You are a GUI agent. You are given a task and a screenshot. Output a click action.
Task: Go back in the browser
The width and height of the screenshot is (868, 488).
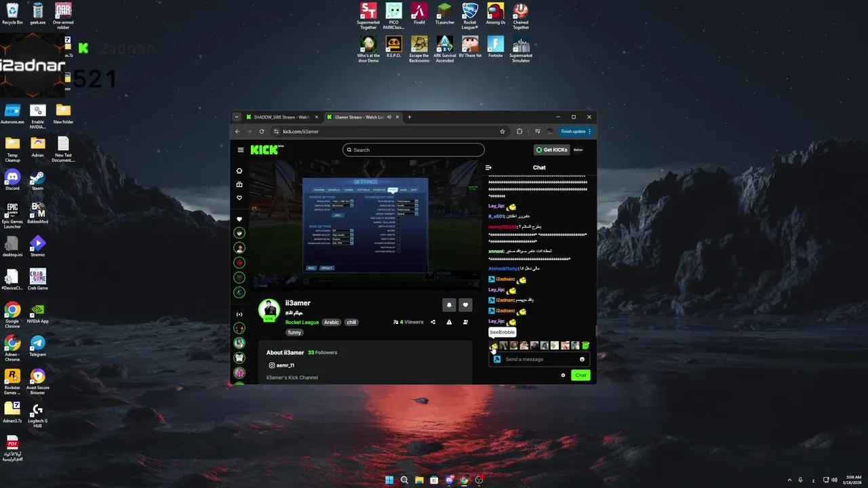pyautogui.click(x=237, y=131)
